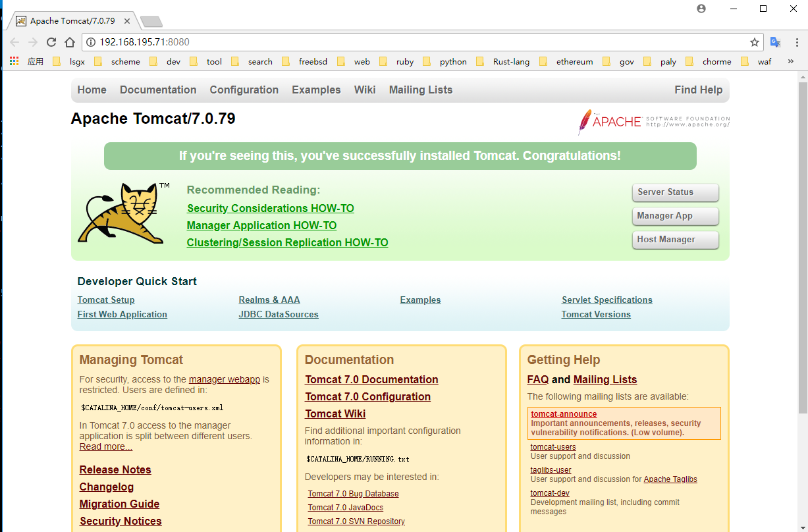Click the Tomcat cat logo

(x=124, y=213)
